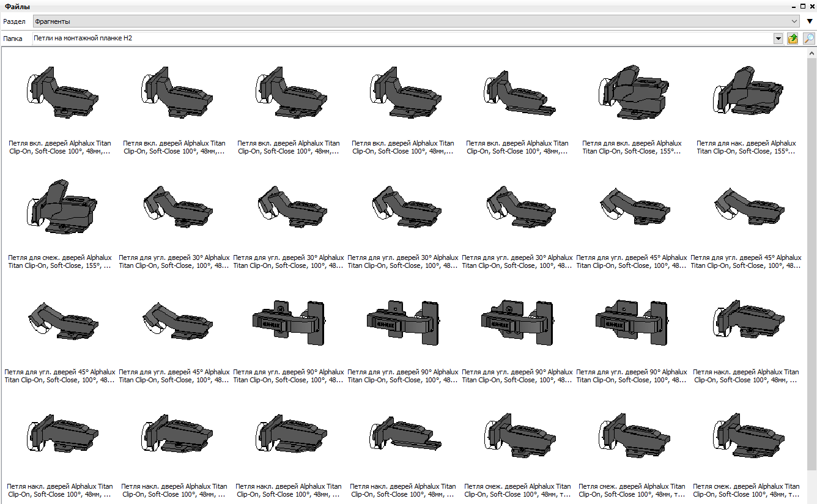This screenshot has height=504, width=817.
Task: Close the Файлы panel
Action: [x=811, y=6]
